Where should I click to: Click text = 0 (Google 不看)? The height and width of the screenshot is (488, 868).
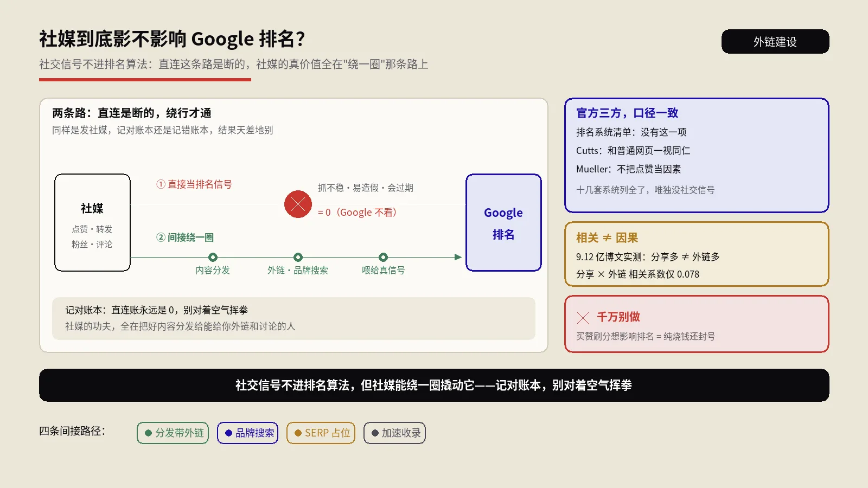tap(357, 213)
